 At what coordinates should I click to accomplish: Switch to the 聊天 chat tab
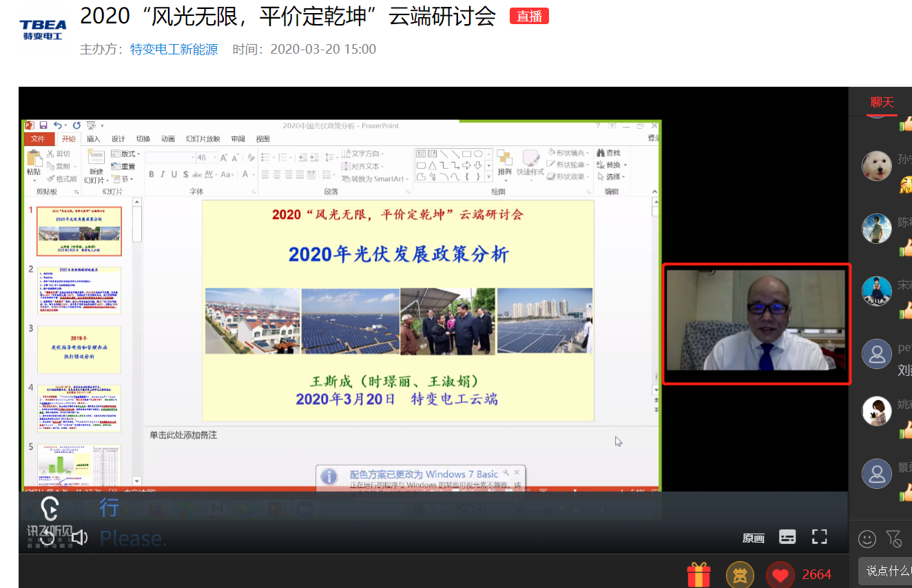pos(882,103)
